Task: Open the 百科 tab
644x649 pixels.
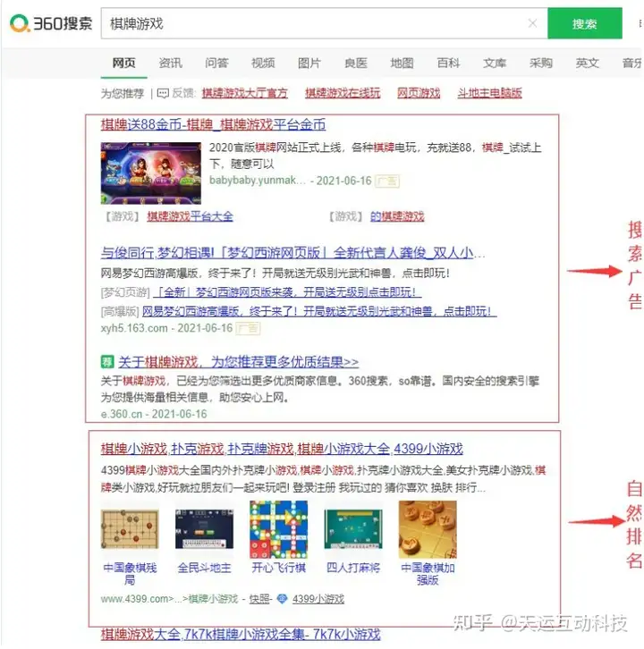Action: click(x=448, y=63)
